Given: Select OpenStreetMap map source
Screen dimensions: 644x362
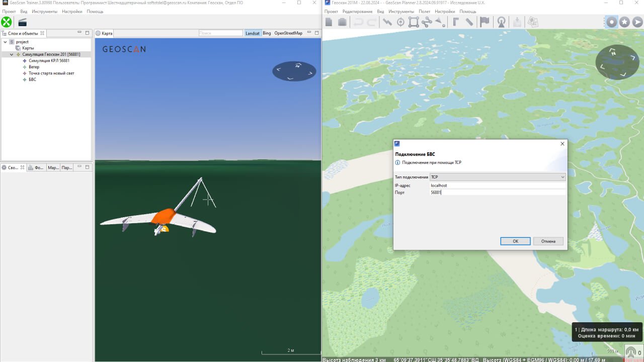Looking at the screenshot, I should click(x=288, y=33).
